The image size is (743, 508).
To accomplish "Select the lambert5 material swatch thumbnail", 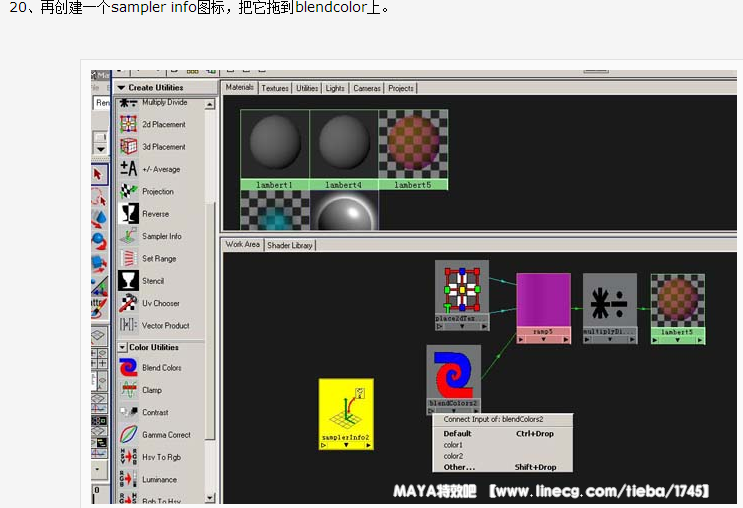I will (x=413, y=145).
